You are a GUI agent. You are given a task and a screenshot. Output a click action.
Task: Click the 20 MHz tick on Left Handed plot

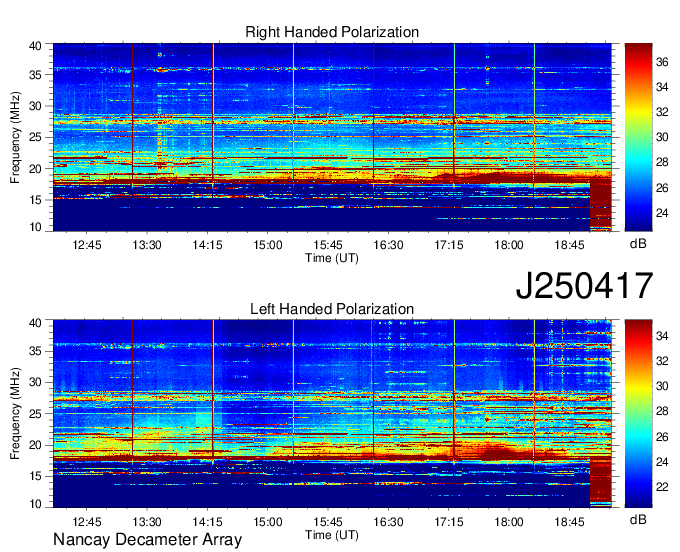point(35,445)
